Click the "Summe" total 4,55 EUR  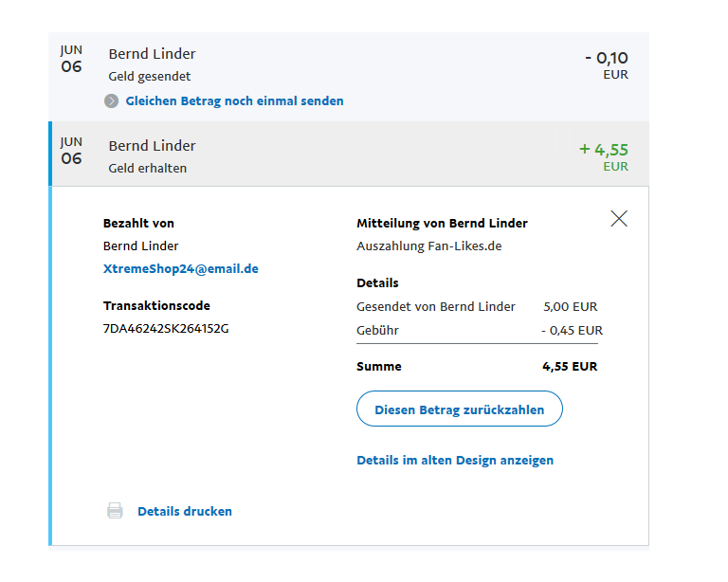pyautogui.click(x=570, y=366)
